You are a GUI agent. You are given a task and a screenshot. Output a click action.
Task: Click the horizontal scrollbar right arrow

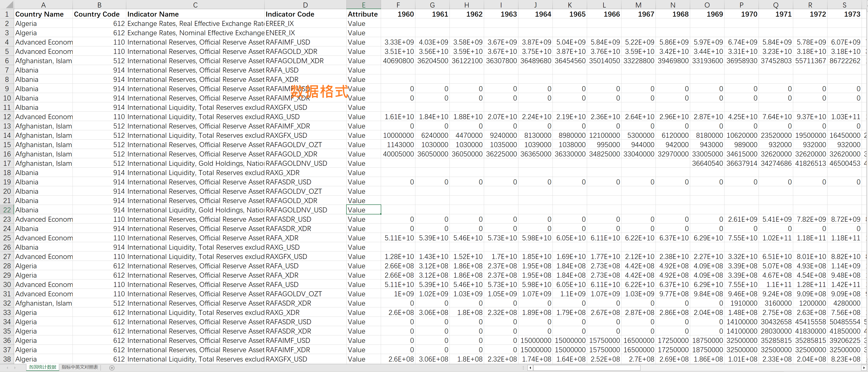tap(864, 368)
